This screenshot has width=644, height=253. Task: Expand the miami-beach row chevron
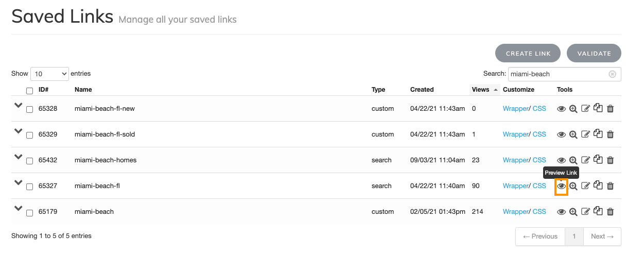[x=19, y=209]
